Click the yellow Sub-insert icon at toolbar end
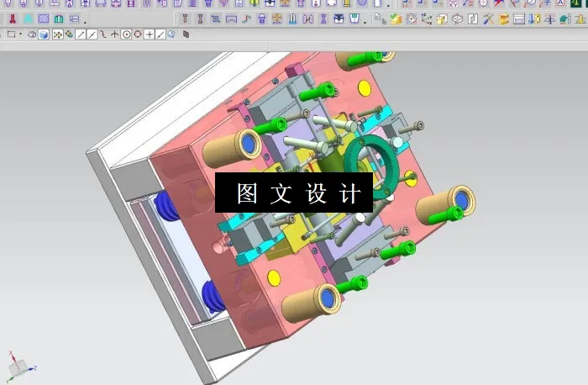Screen dimensions: 588x385 coord(581,18)
